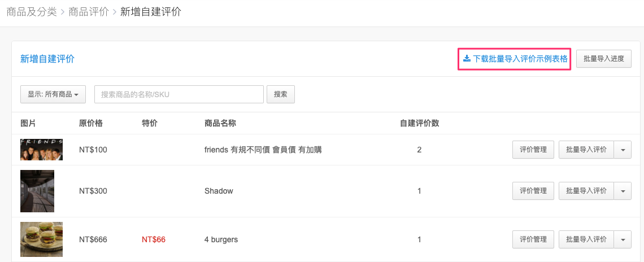Focus the 搜索商品的名称/SKU search field

click(179, 94)
